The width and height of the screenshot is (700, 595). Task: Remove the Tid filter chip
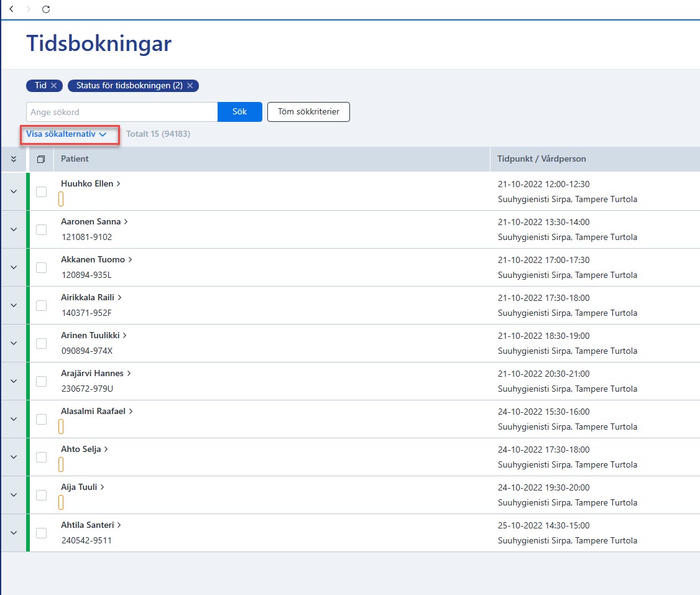[x=54, y=85]
